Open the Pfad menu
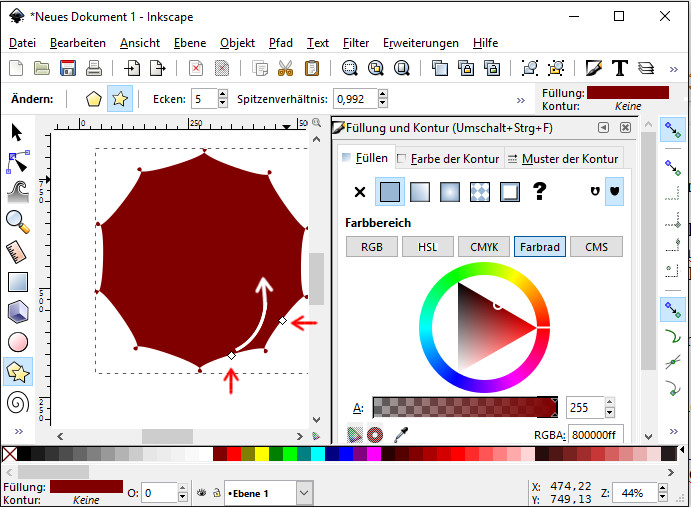 280,43
